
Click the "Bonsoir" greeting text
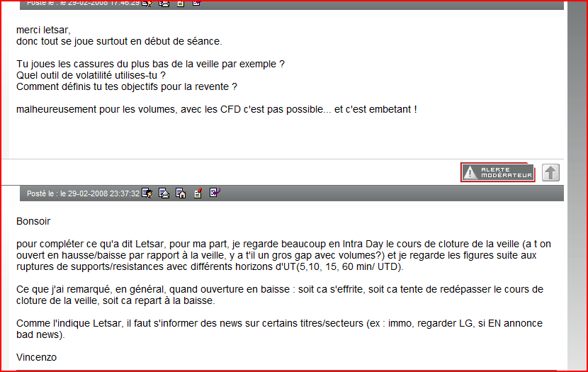click(x=33, y=221)
